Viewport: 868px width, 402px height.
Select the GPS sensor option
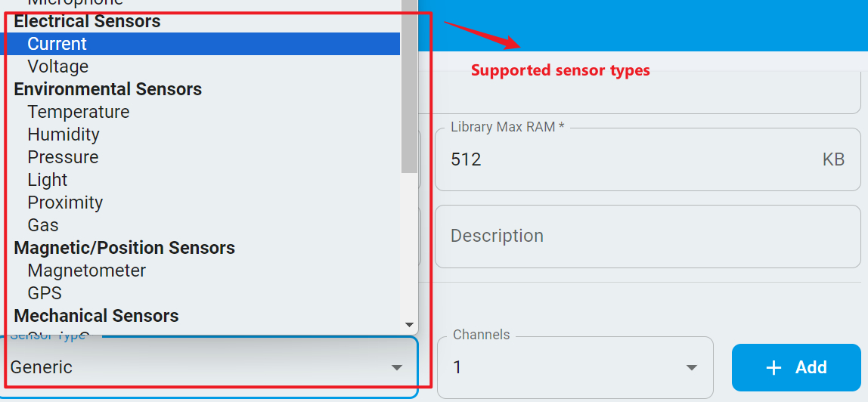coord(45,293)
